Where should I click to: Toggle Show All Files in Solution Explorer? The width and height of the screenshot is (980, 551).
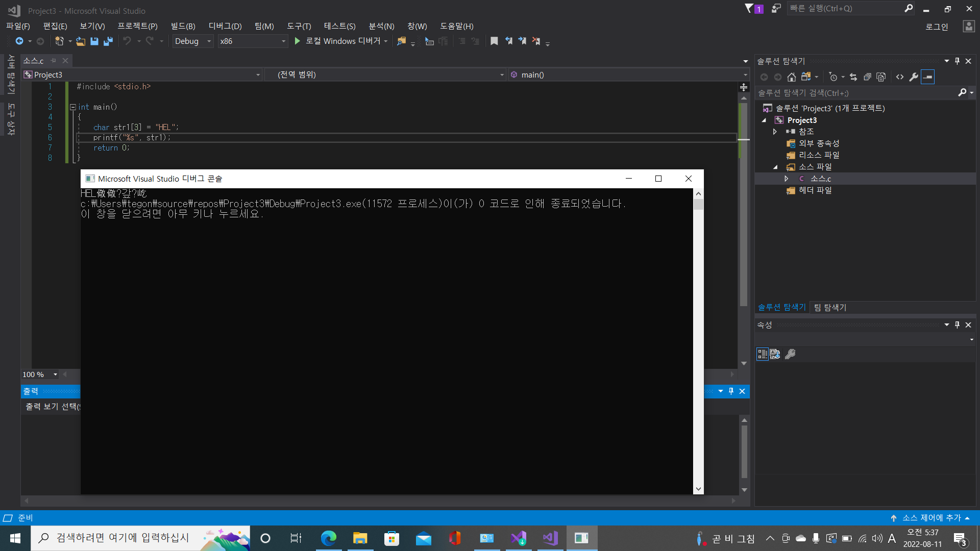881,77
